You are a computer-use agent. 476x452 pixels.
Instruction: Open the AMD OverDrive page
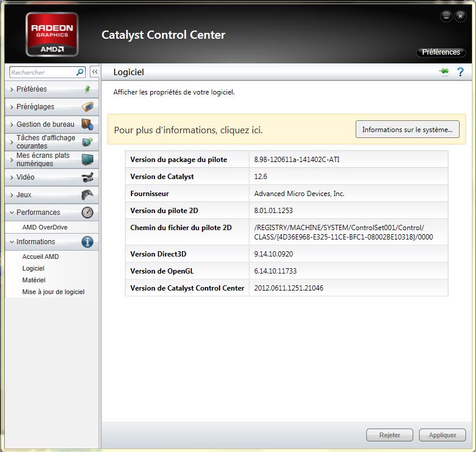pyautogui.click(x=45, y=227)
